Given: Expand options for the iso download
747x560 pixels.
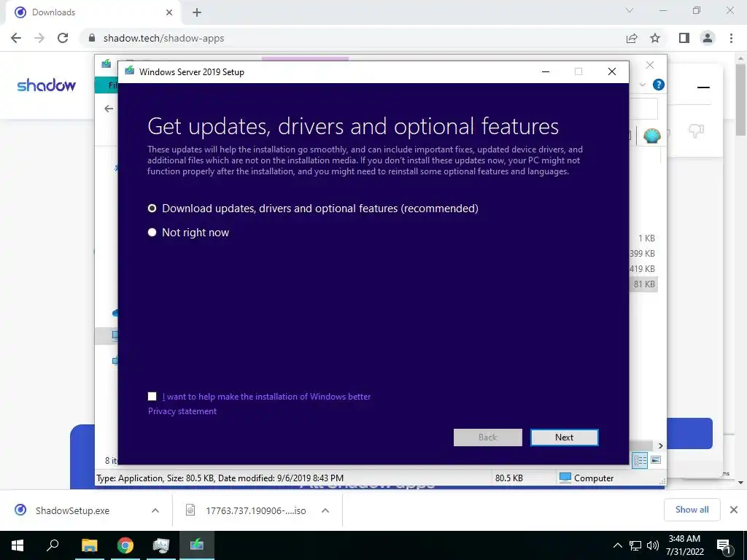Looking at the screenshot, I should pos(325,510).
